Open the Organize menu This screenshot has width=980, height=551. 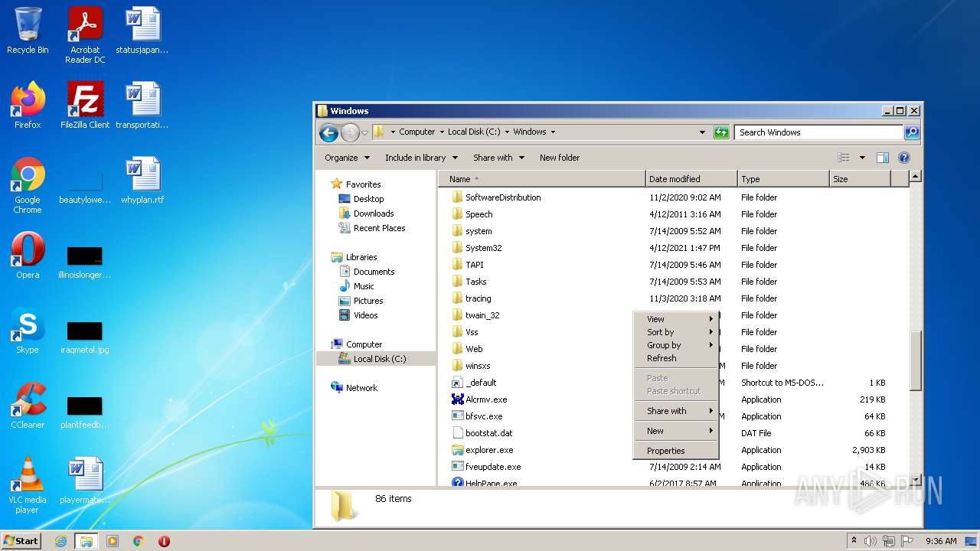[x=347, y=158]
